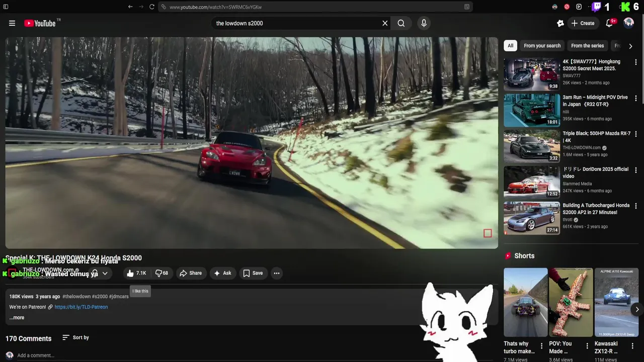Clear the search box with the X icon
The height and width of the screenshot is (362, 644).
pyautogui.click(x=385, y=23)
